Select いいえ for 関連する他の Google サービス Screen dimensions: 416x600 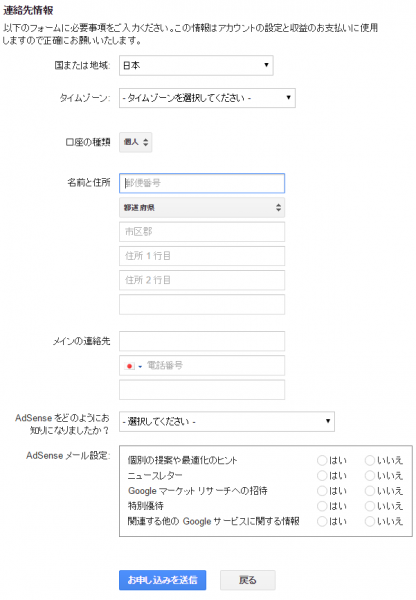point(370,522)
